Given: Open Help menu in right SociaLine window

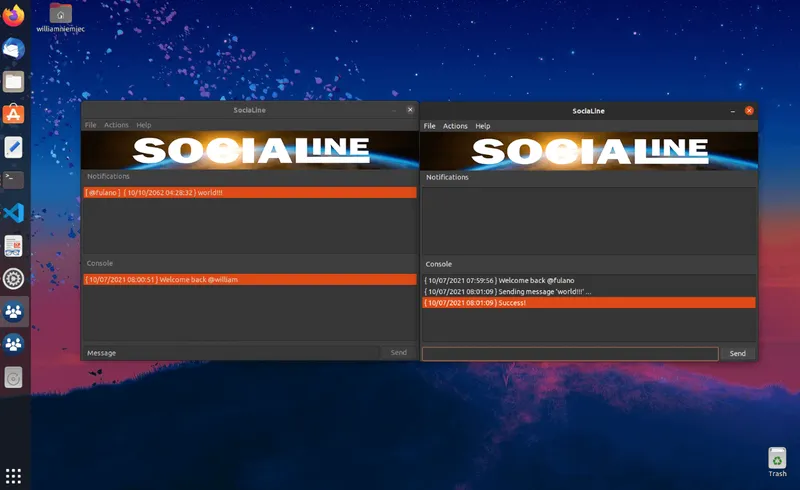Looking at the screenshot, I should pos(483,126).
